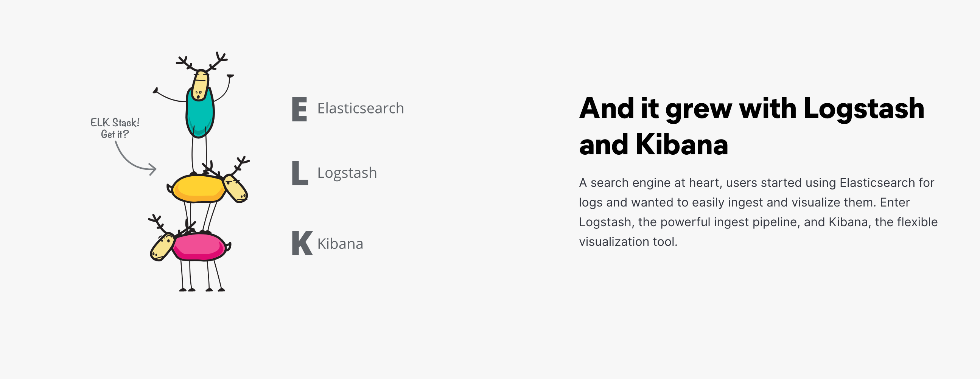Click the curved arrow pointing to elks
Image resolution: width=980 pixels, height=379 pixels.
coord(134,159)
